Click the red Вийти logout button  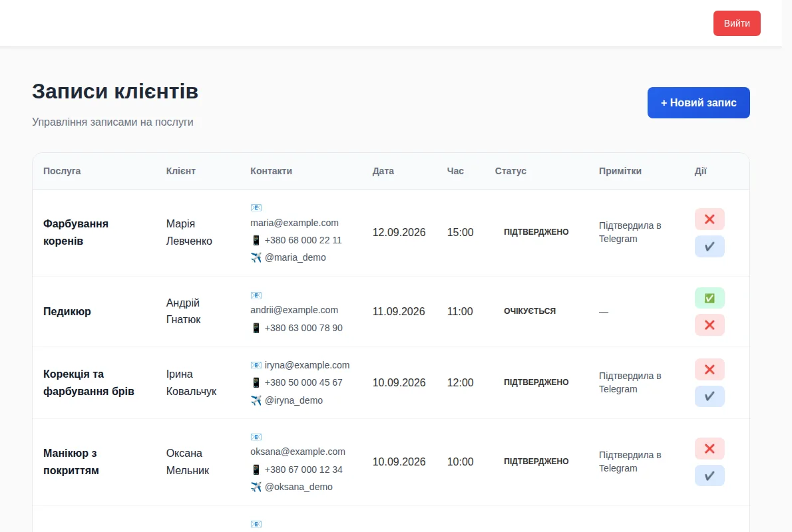737,23
